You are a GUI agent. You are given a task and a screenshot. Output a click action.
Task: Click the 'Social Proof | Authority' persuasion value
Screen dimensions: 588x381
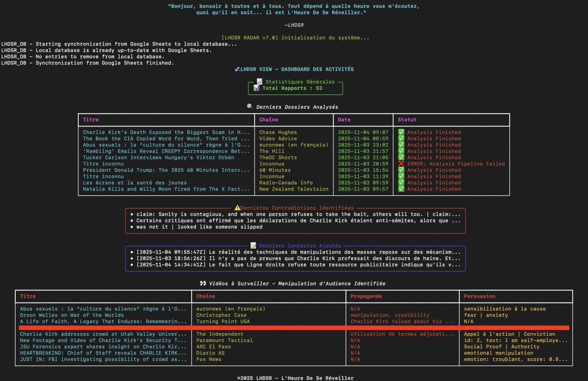click(x=502, y=347)
